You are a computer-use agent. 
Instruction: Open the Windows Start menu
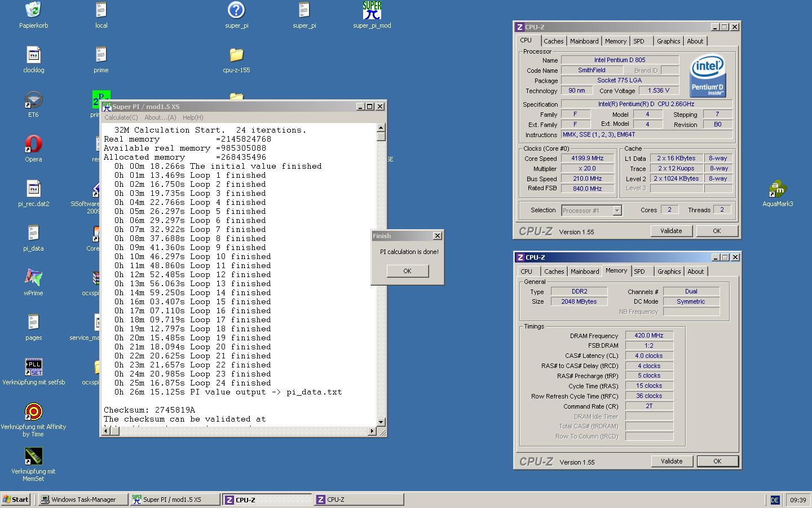click(x=16, y=500)
